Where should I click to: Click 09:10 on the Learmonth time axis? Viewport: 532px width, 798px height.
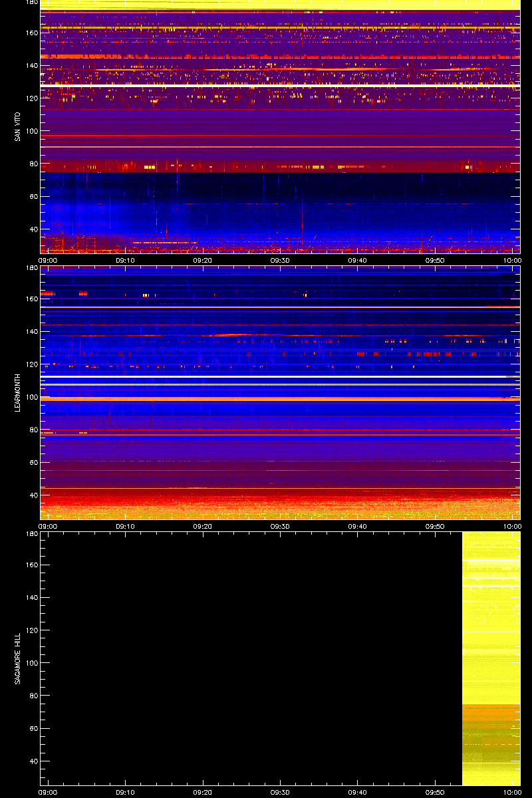point(125,527)
